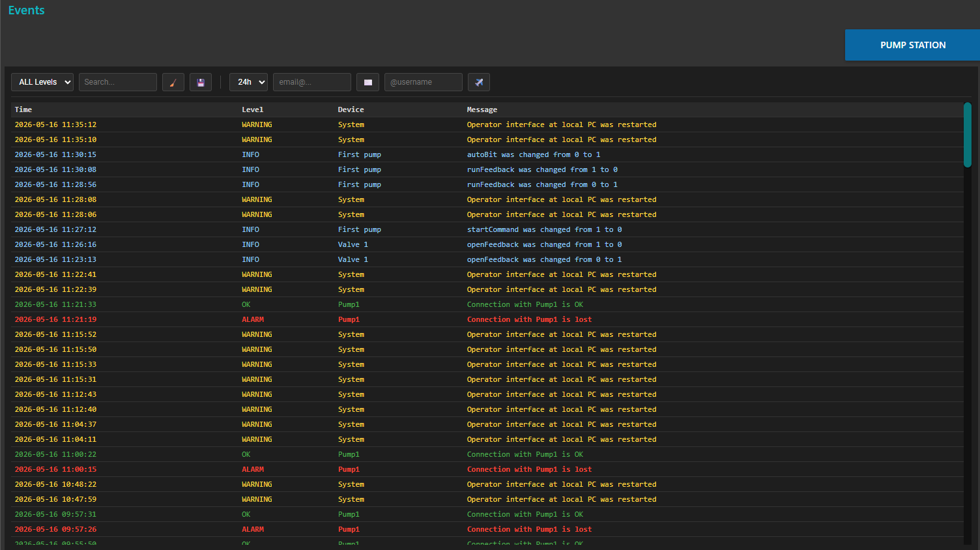Click the floppy disk save icon
Image resolution: width=980 pixels, height=550 pixels.
point(201,82)
